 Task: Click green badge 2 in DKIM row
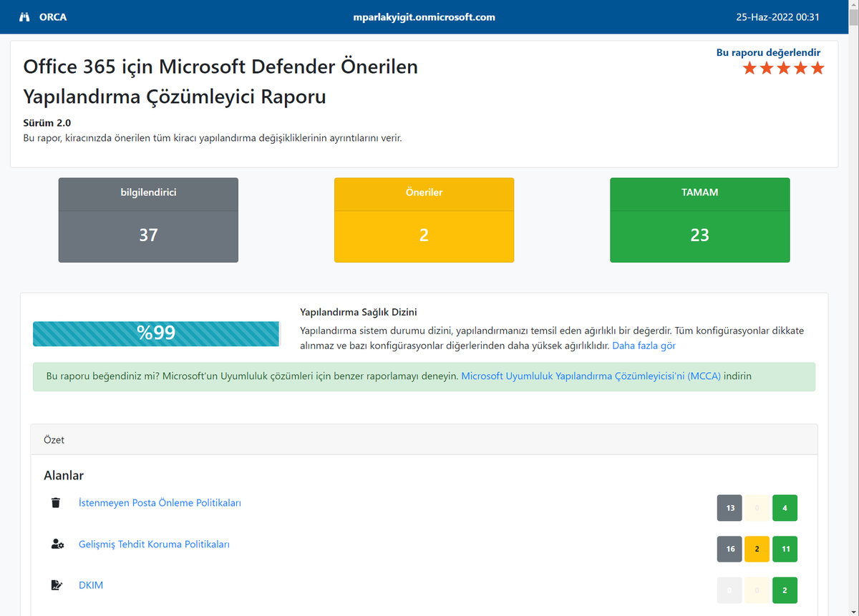pos(785,590)
